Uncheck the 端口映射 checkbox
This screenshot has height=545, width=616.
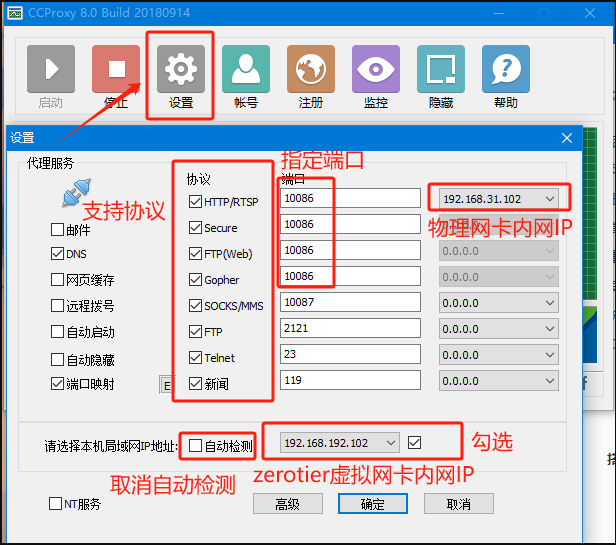pyautogui.click(x=57, y=384)
